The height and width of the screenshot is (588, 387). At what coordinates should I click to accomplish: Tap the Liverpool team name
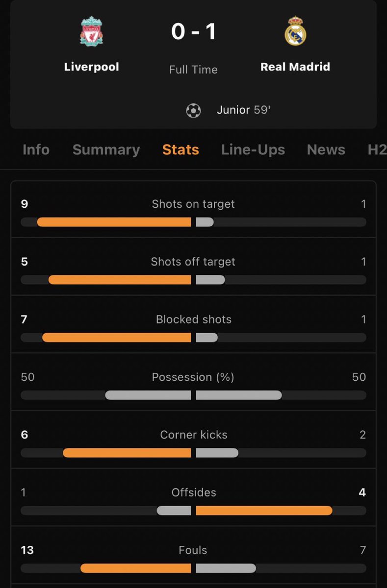point(92,67)
